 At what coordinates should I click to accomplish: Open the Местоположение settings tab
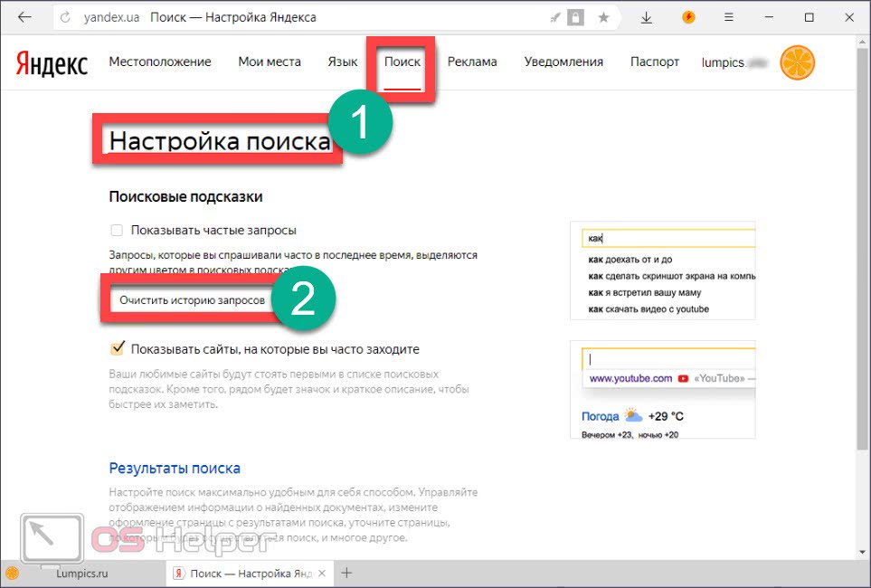coord(159,62)
